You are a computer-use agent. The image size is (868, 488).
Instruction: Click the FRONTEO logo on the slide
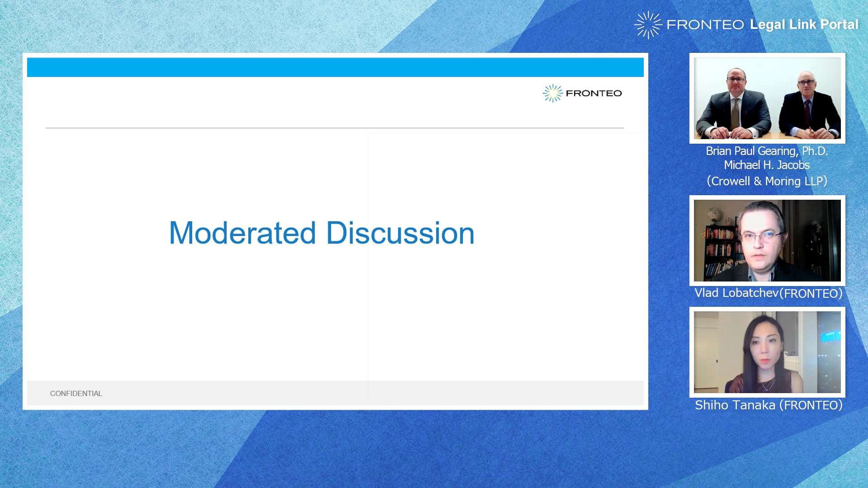pos(582,93)
